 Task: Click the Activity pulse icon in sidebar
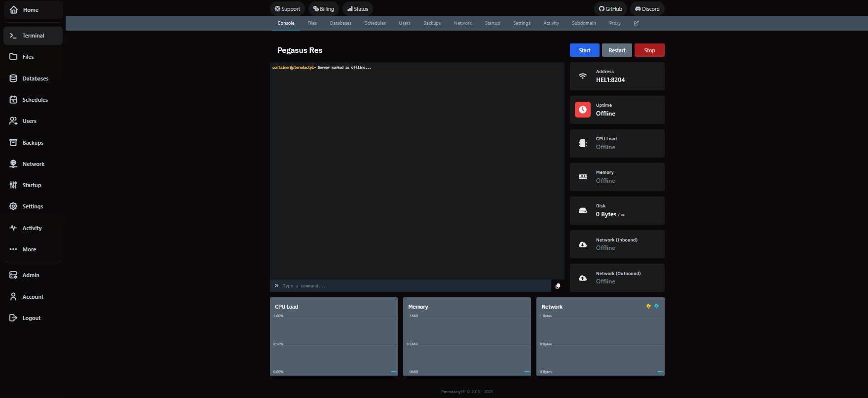[x=13, y=228]
